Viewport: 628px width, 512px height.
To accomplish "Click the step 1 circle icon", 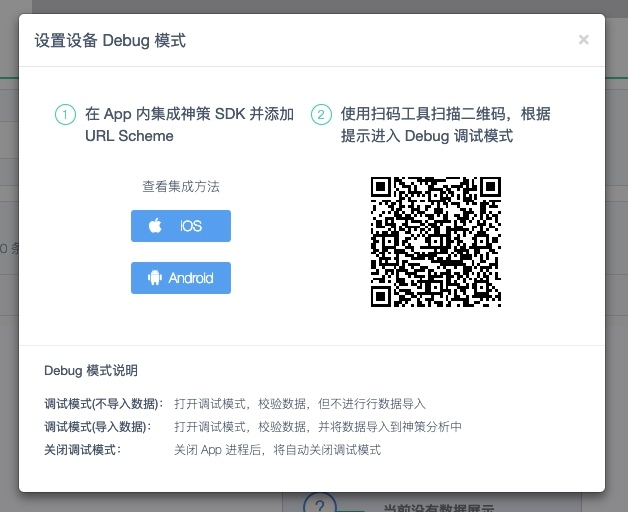I will coord(65,115).
